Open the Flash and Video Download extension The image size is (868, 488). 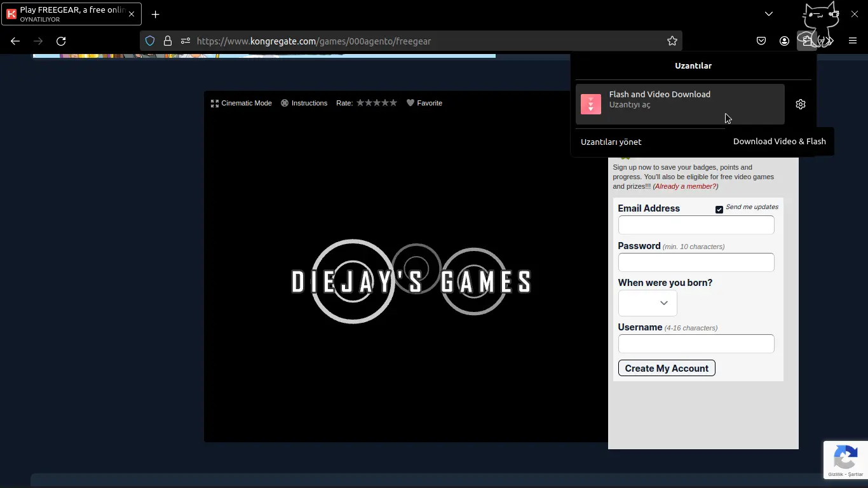point(680,104)
